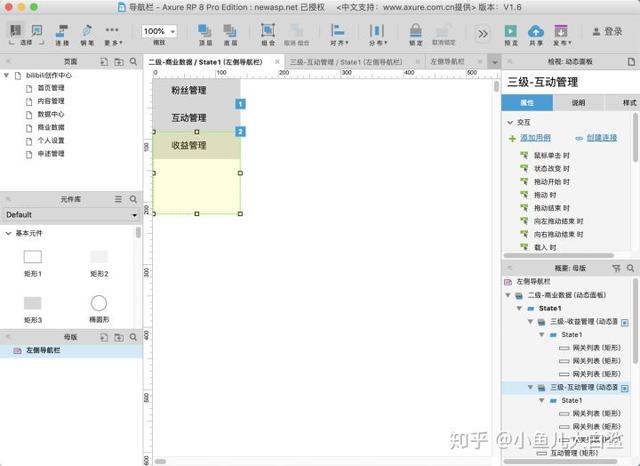This screenshot has width=640, height=466.
Task: Click the login account button
Action: click(x=607, y=31)
